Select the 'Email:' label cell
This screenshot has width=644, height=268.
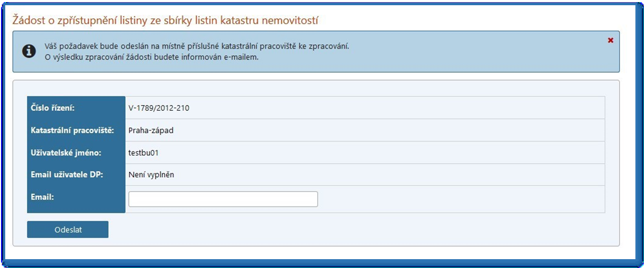(76, 199)
